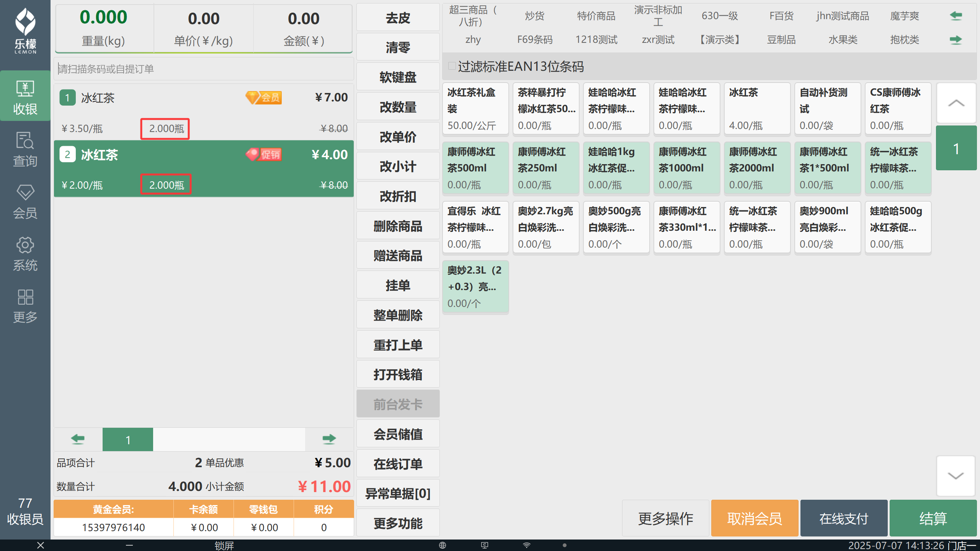Click 挂单 hold order button
This screenshot has width=980, height=551.
click(398, 285)
